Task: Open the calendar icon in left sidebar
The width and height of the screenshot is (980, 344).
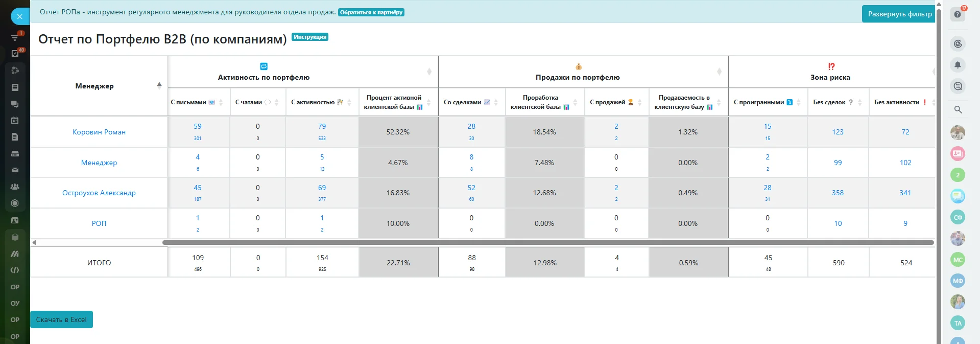Action: 15,120
